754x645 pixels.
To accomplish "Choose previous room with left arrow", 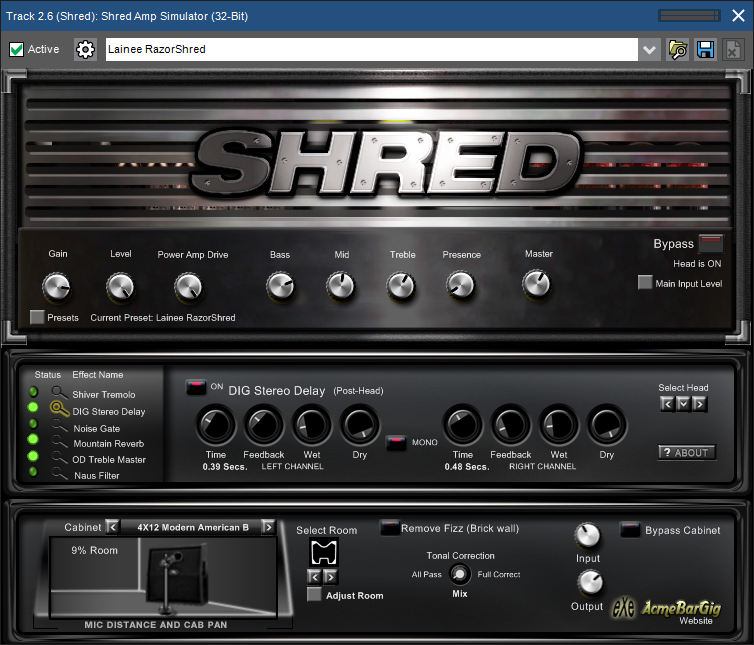I will pyautogui.click(x=314, y=576).
